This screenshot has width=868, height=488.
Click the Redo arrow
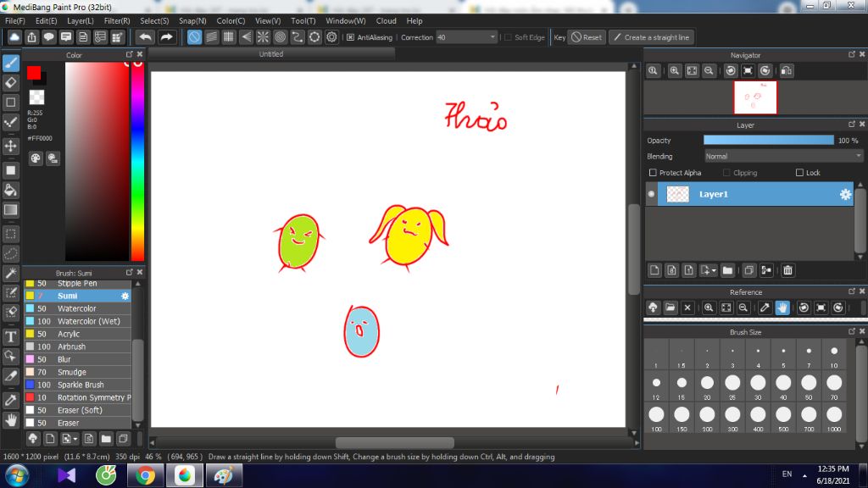166,37
